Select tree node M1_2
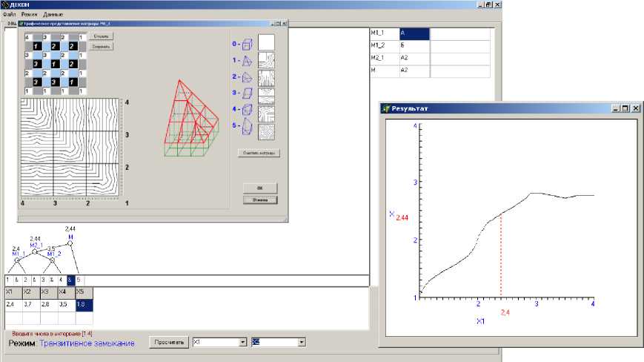The height and width of the screenshot is (362, 644). tap(52, 260)
